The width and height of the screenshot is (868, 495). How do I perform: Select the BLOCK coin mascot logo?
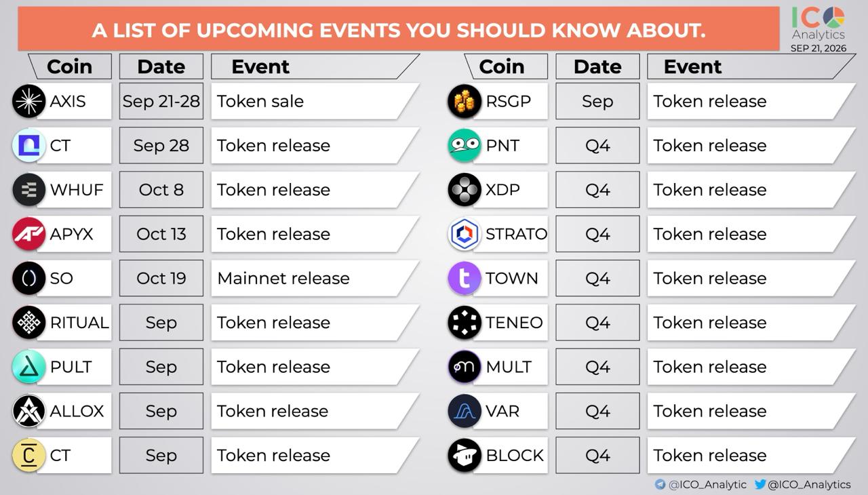click(x=465, y=455)
